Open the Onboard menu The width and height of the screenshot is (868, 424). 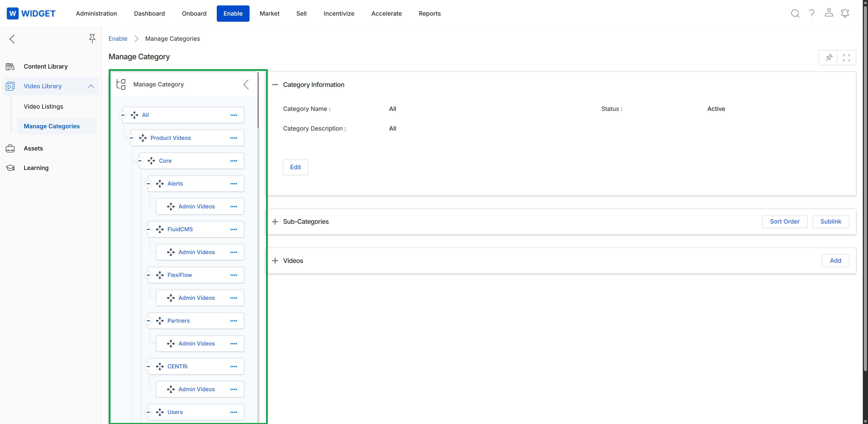tap(194, 14)
